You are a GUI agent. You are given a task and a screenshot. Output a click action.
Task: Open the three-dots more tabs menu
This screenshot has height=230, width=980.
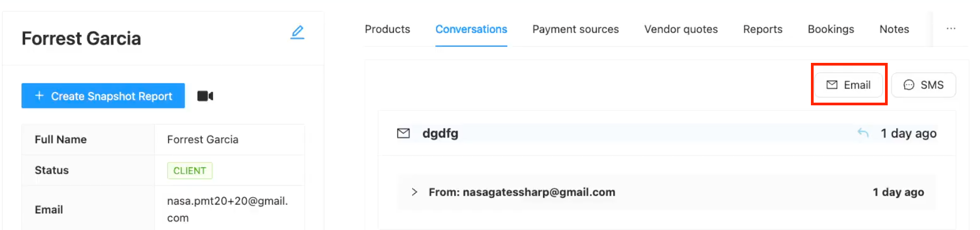(950, 28)
